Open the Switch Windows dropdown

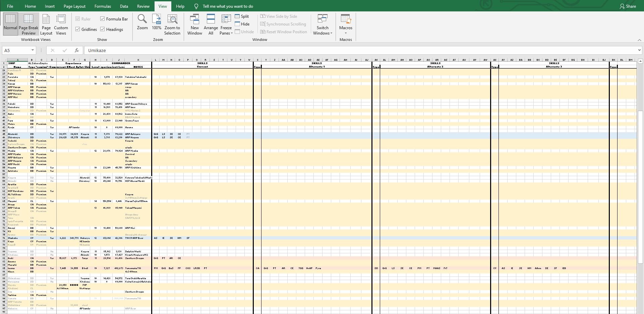(x=323, y=24)
